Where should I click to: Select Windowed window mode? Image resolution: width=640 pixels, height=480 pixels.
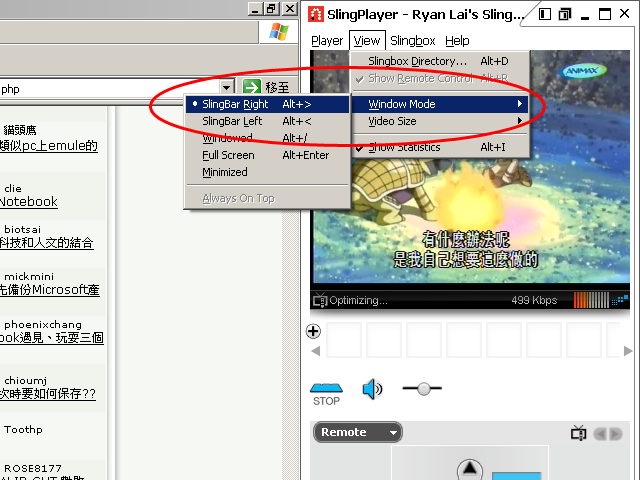(267, 138)
